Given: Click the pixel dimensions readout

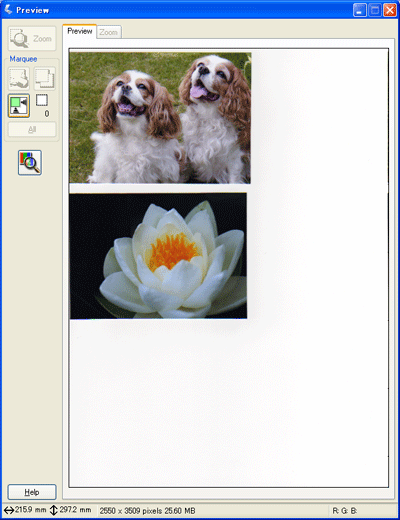Looking at the screenshot, I should click(147, 511).
